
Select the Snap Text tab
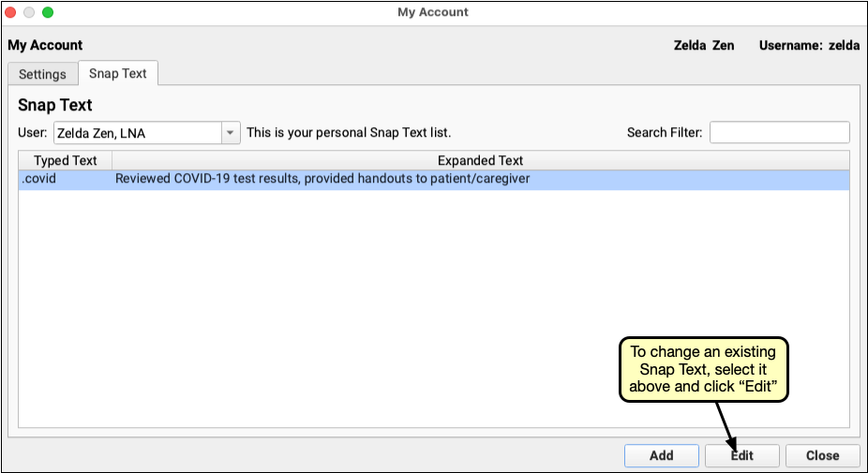pos(118,74)
